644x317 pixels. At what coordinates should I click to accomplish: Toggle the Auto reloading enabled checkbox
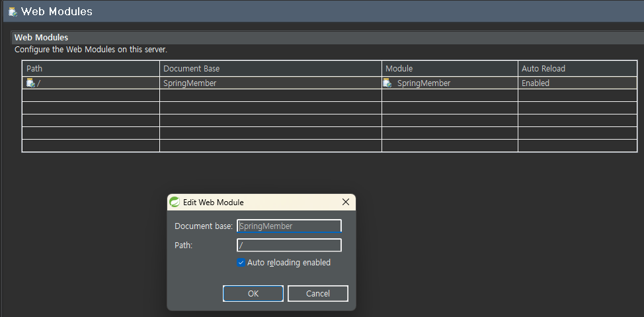241,262
